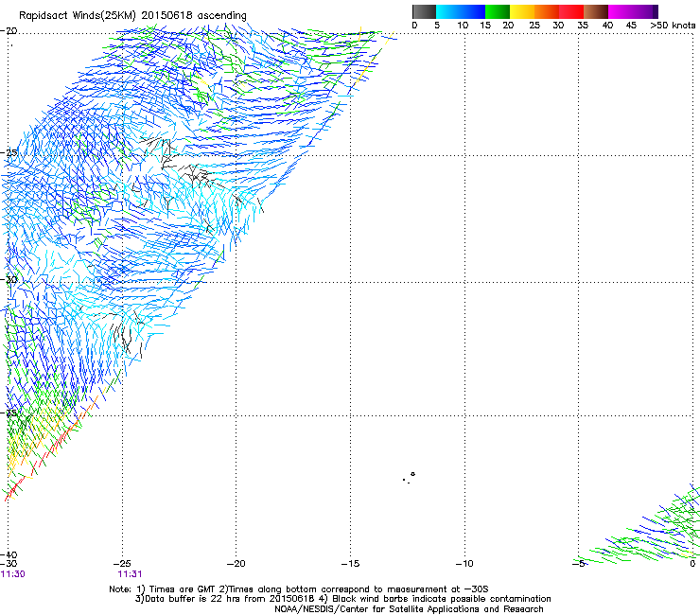The image size is (700, 615).
Task: Click the '10' label under the color legend
Action: pyautogui.click(x=463, y=26)
